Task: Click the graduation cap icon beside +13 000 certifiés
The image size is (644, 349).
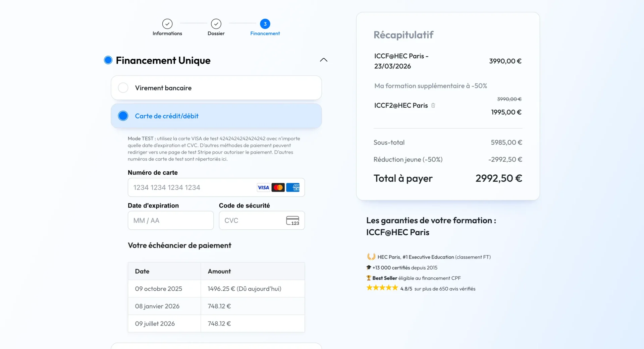Action: click(x=369, y=268)
